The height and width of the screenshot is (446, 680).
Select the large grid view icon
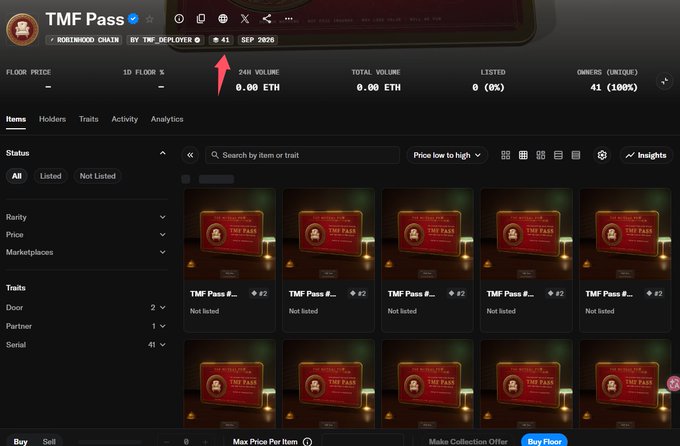click(506, 155)
